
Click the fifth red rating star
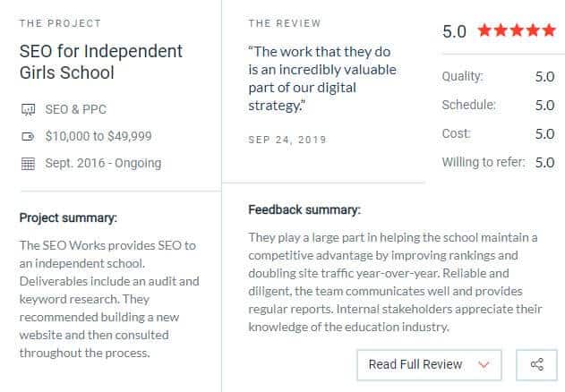pyautogui.click(x=549, y=30)
